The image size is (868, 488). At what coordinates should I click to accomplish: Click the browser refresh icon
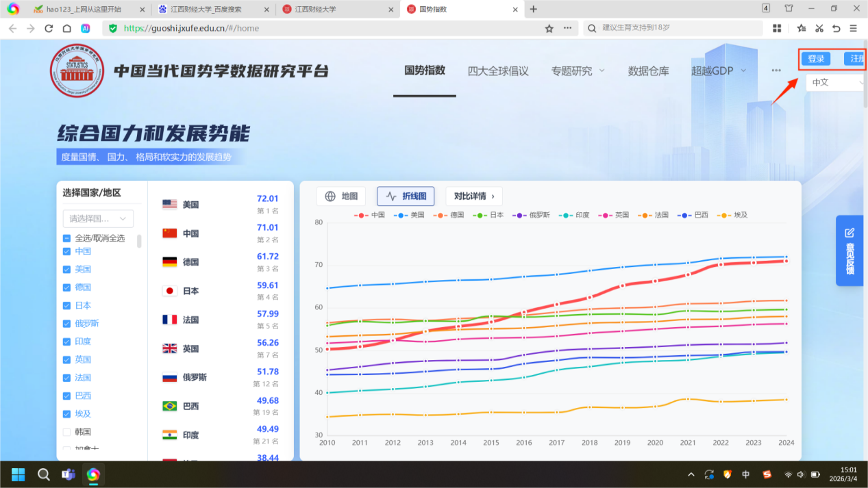[x=49, y=28]
